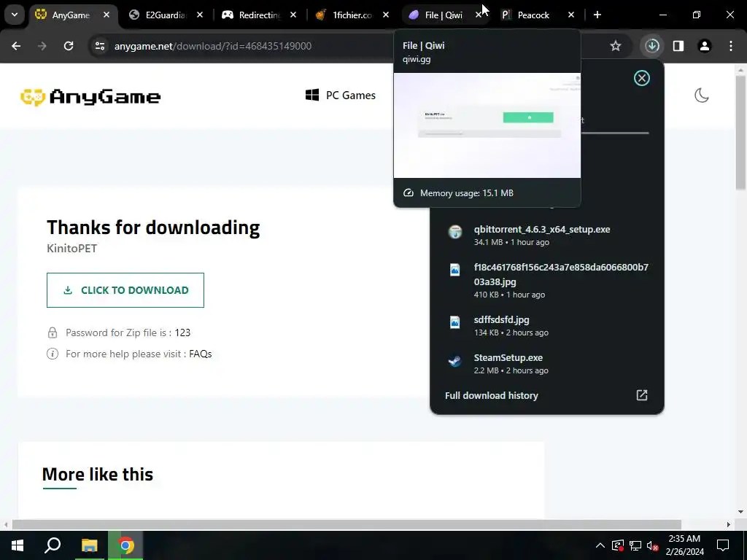Open sdffsdsfd.jpg from downloads
747x560 pixels.
(x=546, y=326)
